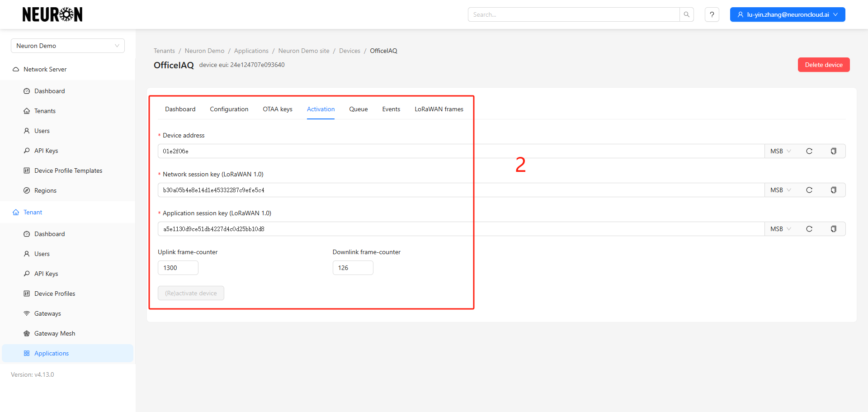Open Tenant Dashboard in sidebar
This screenshot has height=412, width=868.
click(x=68, y=234)
